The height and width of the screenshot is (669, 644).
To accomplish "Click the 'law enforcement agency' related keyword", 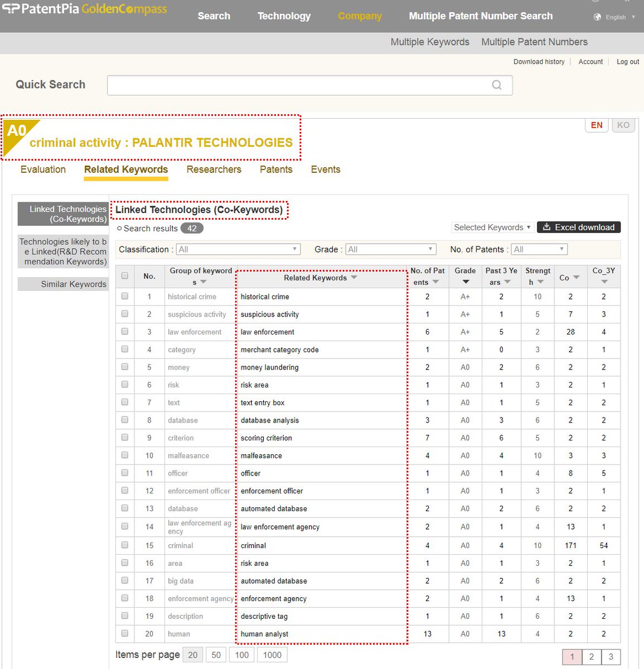I will click(280, 527).
